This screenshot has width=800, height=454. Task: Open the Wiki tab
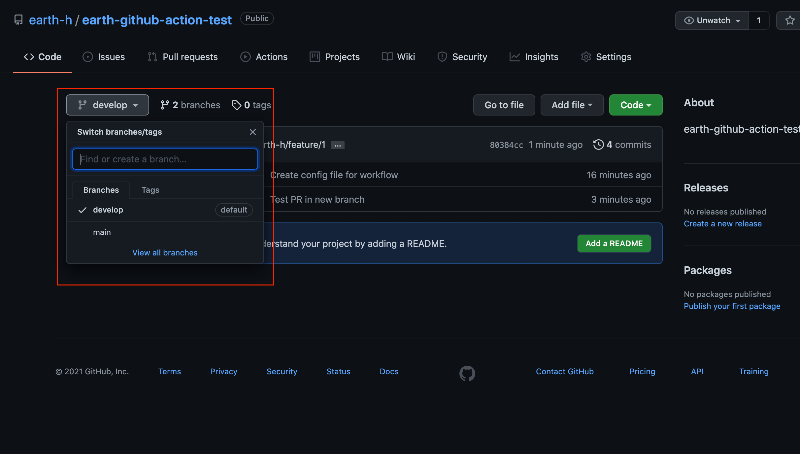click(x=398, y=57)
